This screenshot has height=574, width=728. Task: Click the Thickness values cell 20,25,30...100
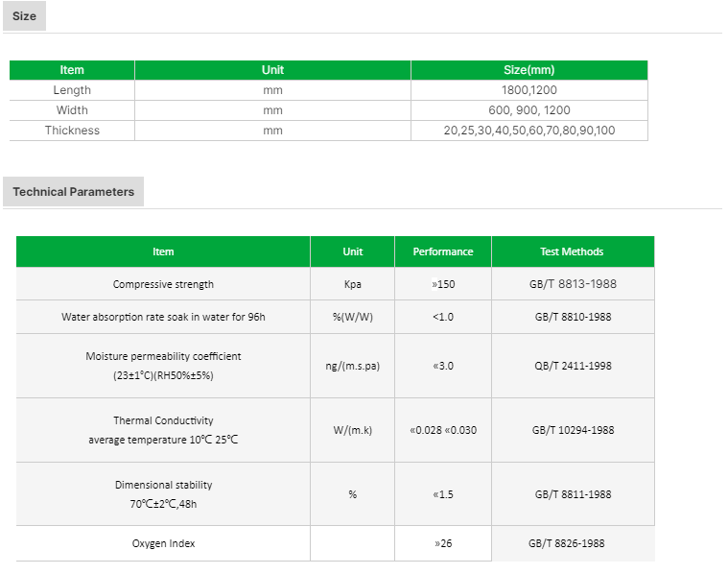click(x=528, y=131)
